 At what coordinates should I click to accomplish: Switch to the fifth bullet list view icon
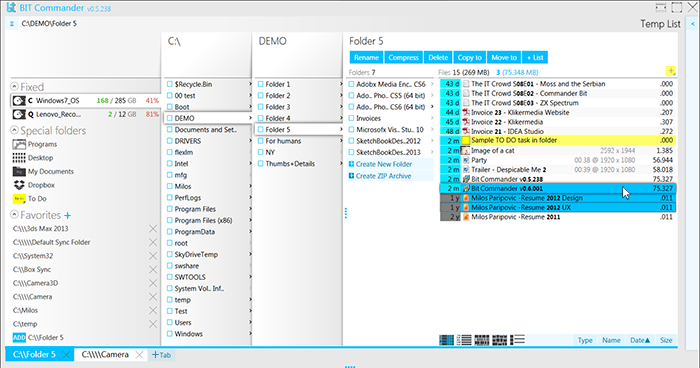pyautogui.click(x=517, y=340)
